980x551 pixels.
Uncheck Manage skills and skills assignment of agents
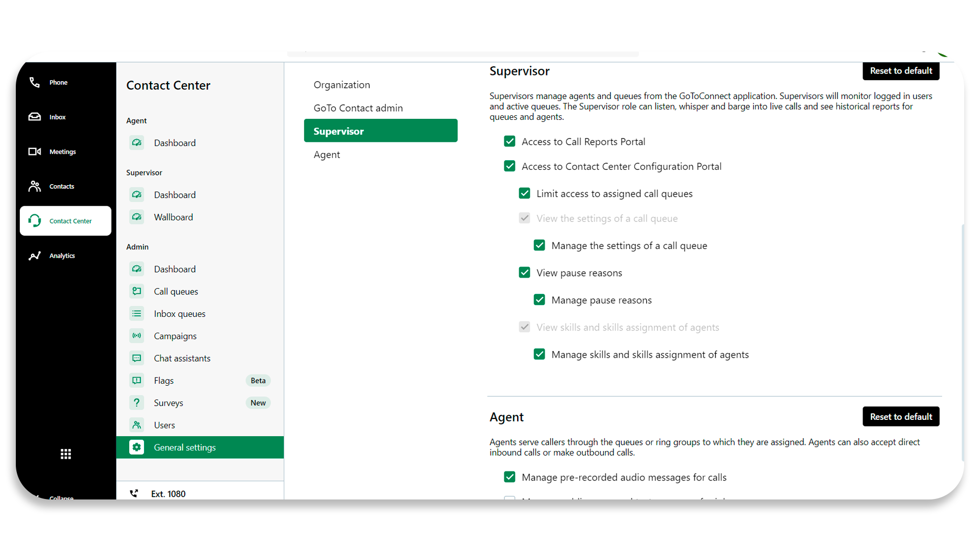539,355
